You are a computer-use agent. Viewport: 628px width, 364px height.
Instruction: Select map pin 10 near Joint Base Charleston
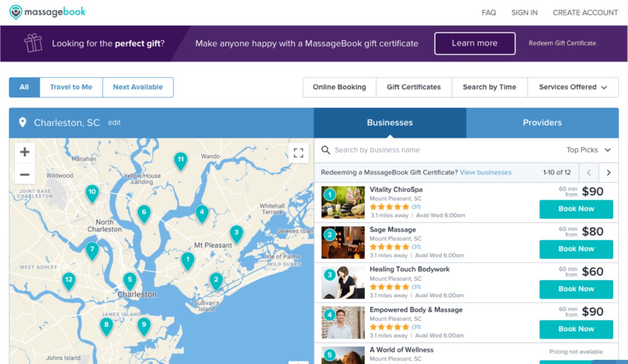92,193
